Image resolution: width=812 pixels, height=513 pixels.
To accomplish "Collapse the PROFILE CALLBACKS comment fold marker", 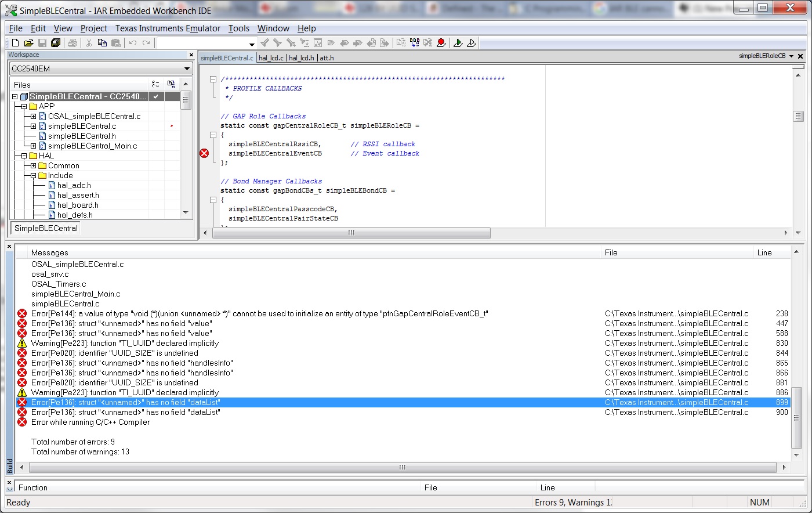I will (213, 79).
